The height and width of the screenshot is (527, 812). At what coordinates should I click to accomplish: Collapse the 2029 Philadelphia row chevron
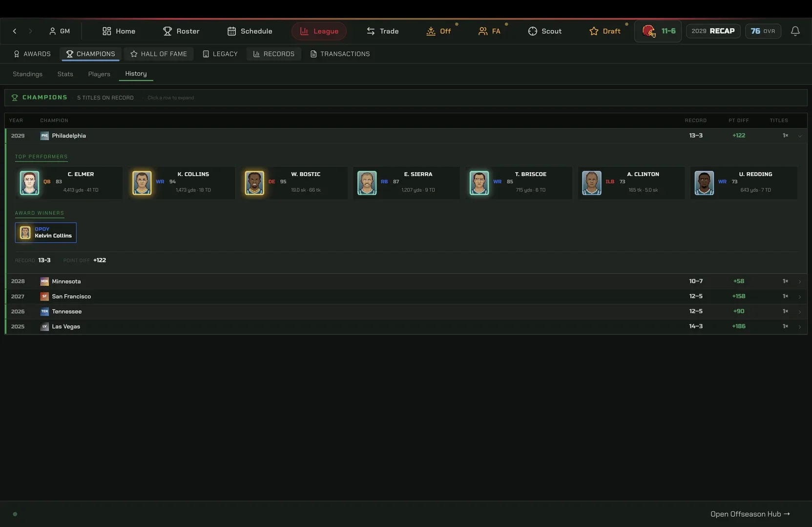tap(800, 136)
